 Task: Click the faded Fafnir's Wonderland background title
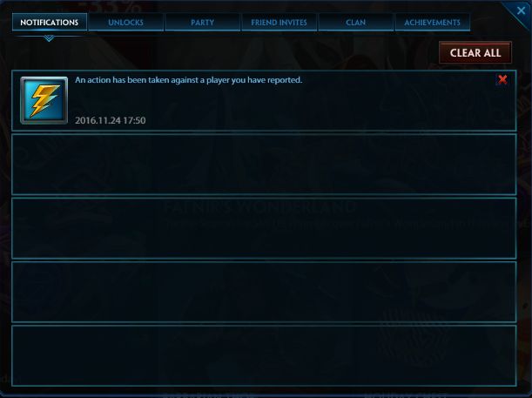[259, 207]
